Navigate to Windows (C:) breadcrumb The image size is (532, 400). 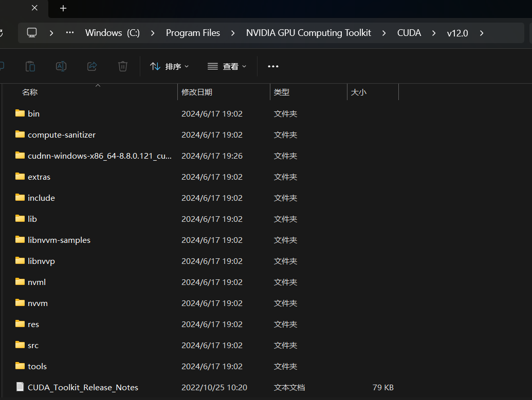tap(112, 33)
